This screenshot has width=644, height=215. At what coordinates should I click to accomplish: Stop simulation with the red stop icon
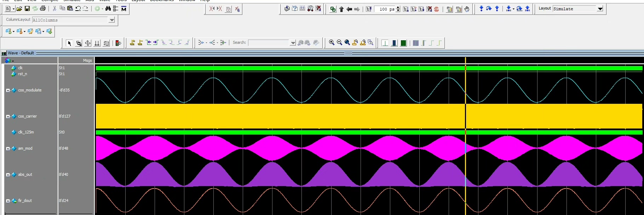tap(437, 9)
